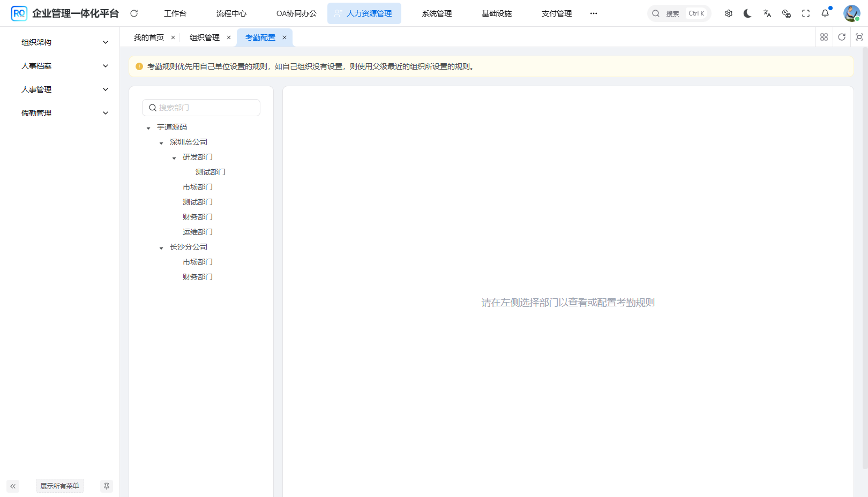
Task: Collapse the 芋道源码 tree node
Action: coord(148,127)
